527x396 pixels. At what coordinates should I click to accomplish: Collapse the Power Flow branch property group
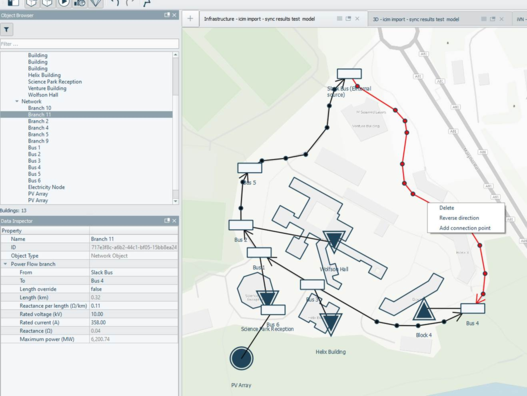(x=5, y=264)
